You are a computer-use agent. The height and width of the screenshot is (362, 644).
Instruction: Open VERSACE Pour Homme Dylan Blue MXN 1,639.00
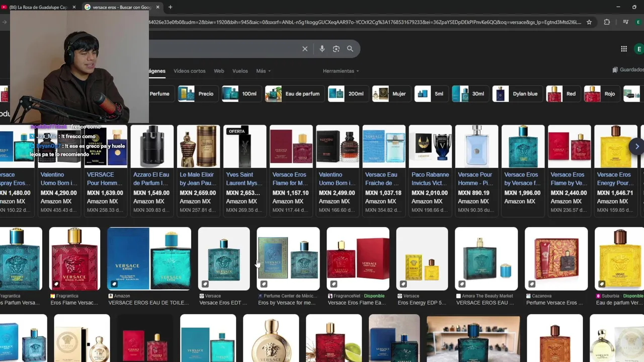tap(106, 171)
